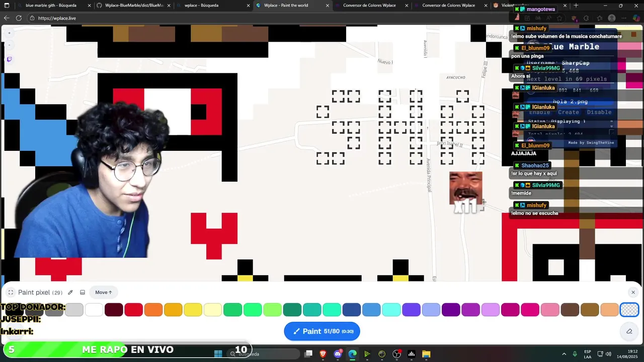Screen dimensions: 644x362
Task: Zoom in on the map
Action: [x=9, y=33]
